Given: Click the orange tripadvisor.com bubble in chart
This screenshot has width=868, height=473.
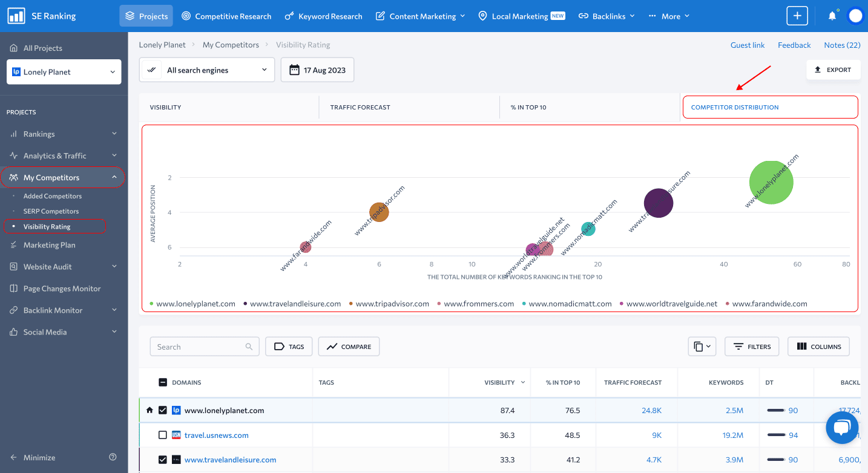Looking at the screenshot, I should [x=379, y=212].
